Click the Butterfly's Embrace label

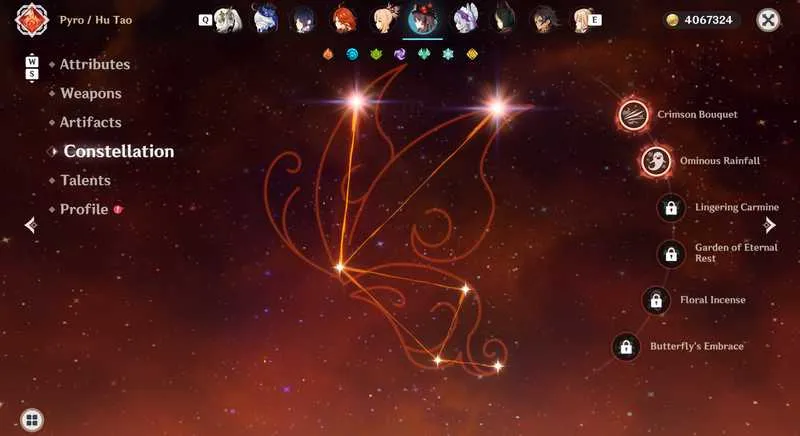click(x=697, y=346)
